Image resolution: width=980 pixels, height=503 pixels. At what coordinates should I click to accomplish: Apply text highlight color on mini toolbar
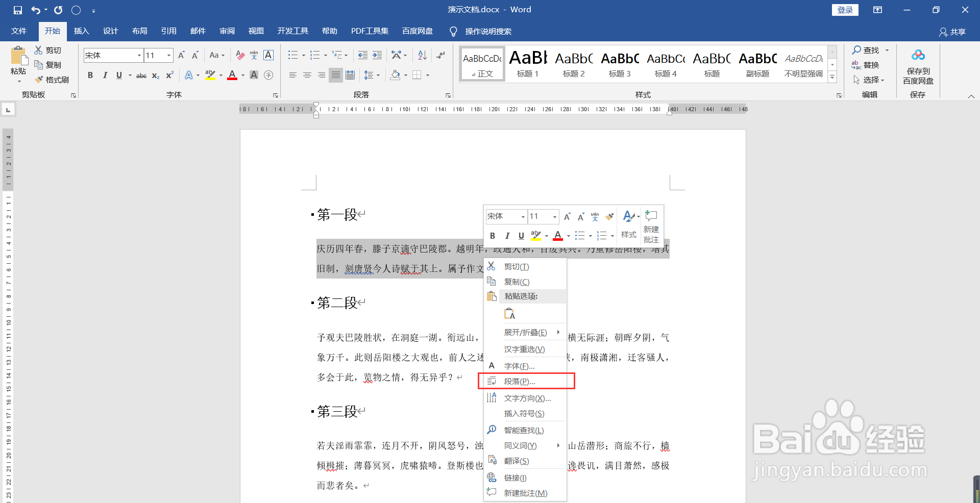535,235
